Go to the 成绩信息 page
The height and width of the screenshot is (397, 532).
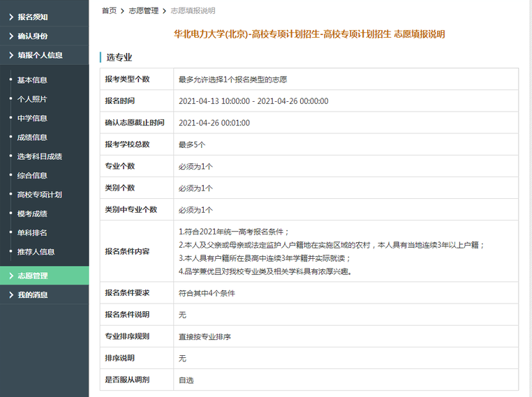32,137
